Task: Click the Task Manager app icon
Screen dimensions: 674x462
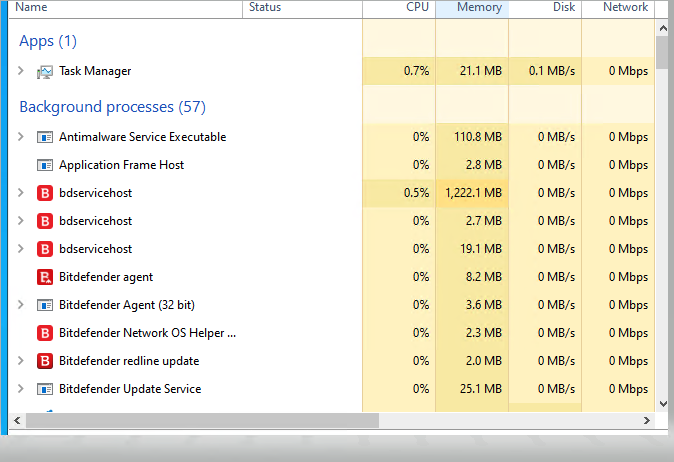Action: pyautogui.click(x=45, y=71)
